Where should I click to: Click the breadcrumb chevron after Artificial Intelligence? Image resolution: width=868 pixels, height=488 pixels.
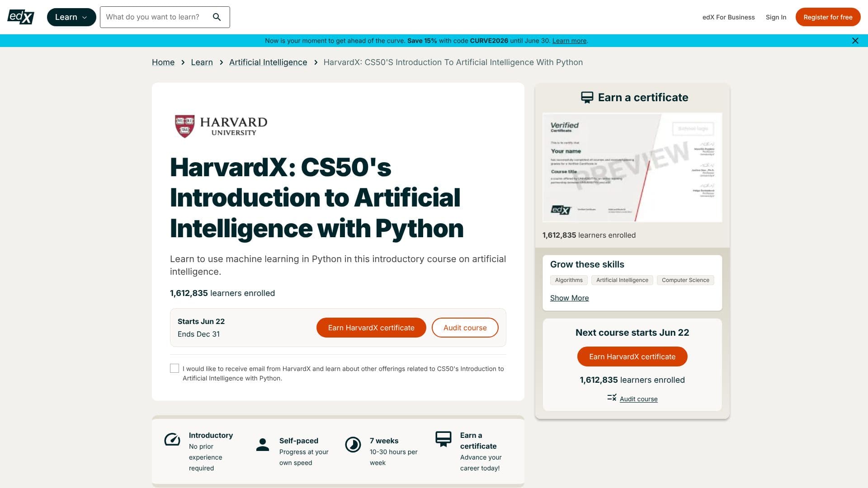pyautogui.click(x=316, y=62)
